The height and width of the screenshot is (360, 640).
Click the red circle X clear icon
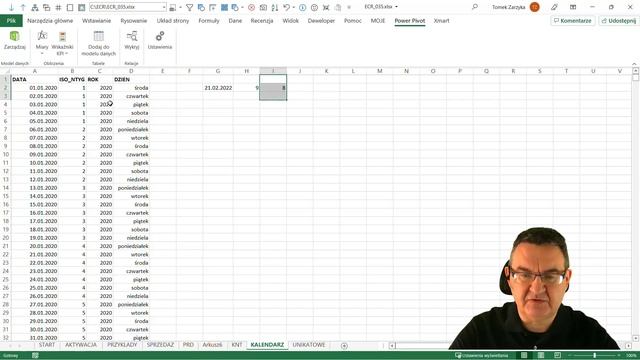[251, 7]
